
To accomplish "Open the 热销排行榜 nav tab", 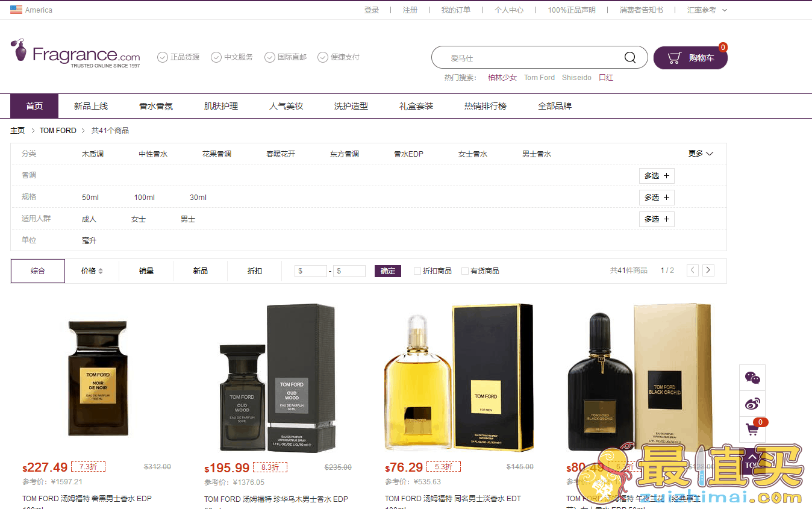I will (x=486, y=106).
